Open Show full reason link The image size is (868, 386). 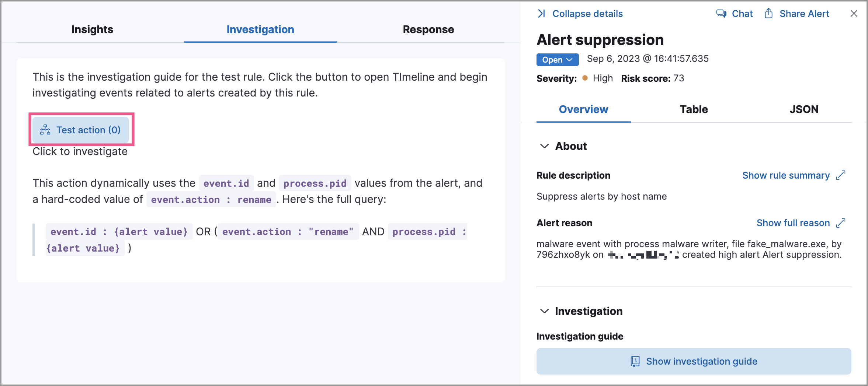point(793,223)
